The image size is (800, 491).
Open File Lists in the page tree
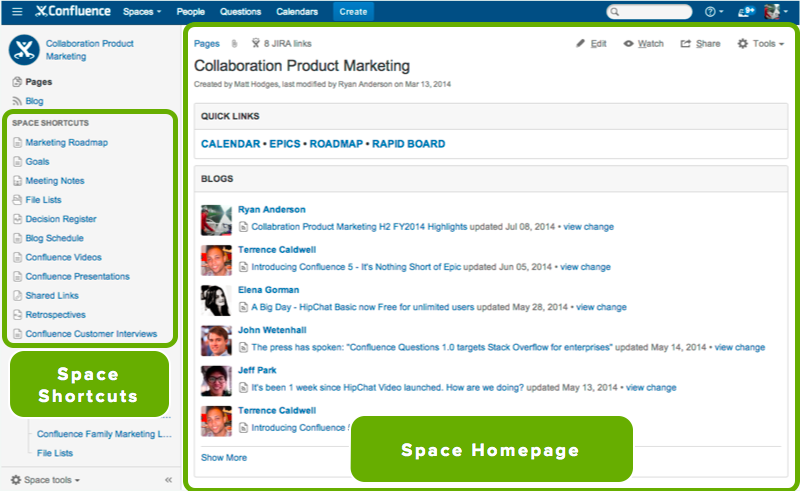[x=55, y=453]
